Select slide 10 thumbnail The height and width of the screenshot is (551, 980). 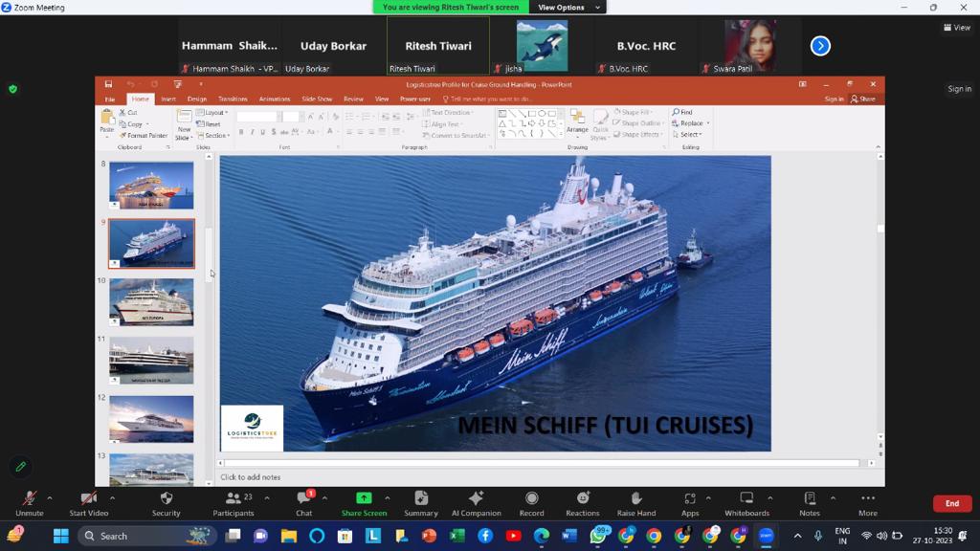(151, 302)
